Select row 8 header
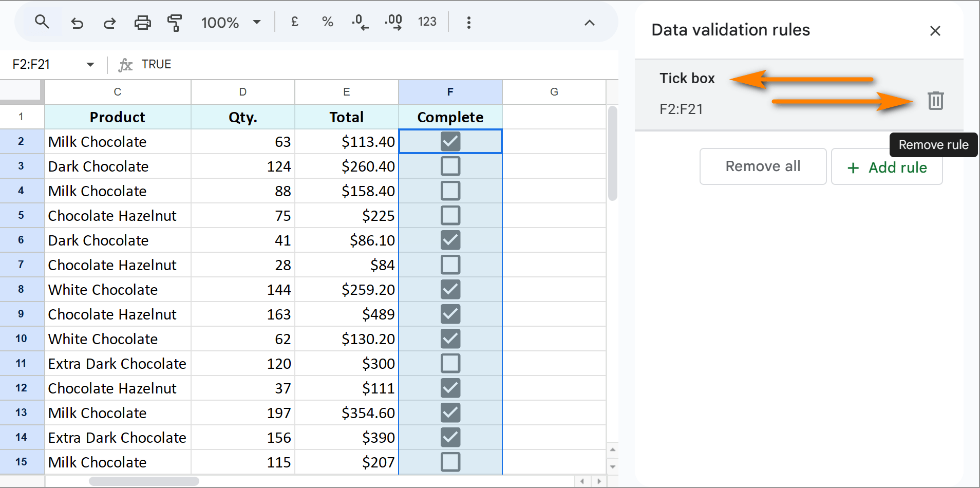Screen dimensions: 980x488 coord(22,289)
